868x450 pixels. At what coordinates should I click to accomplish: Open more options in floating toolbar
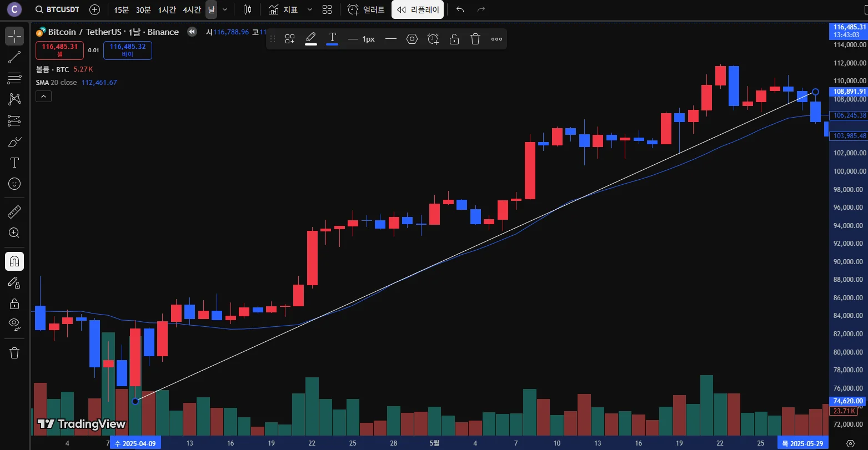pyautogui.click(x=496, y=39)
